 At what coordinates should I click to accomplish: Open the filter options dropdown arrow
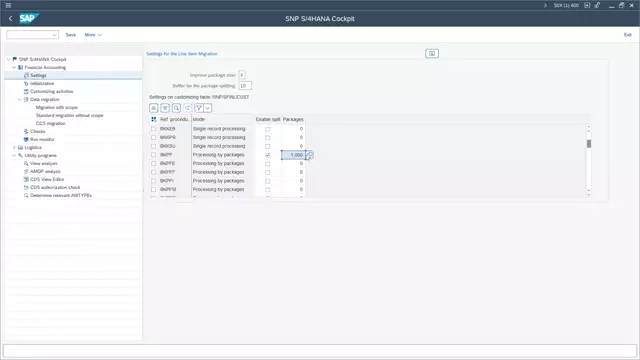(x=208, y=108)
